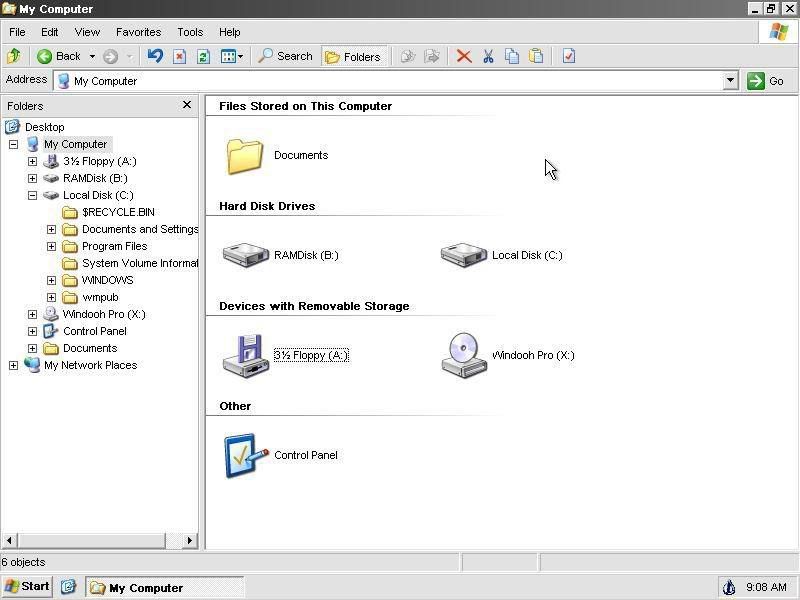
Task: Open the Help menu
Action: tap(230, 32)
